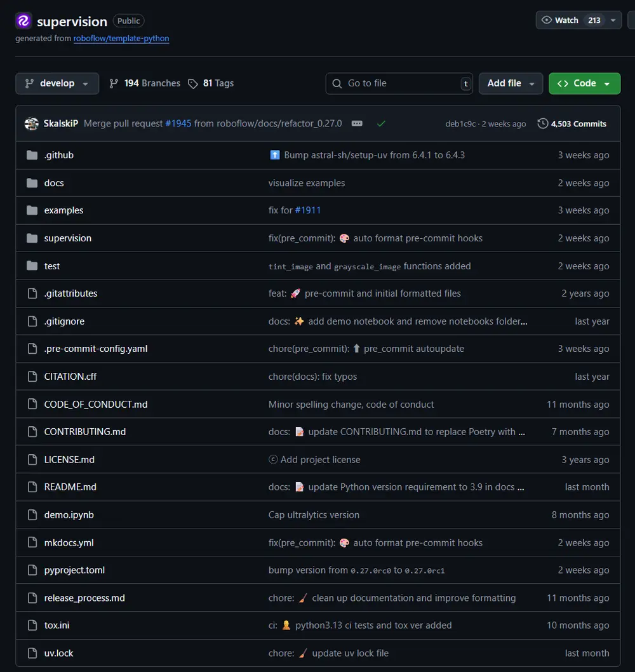
Task: Open the roboflow/template-python link
Action: click(121, 38)
